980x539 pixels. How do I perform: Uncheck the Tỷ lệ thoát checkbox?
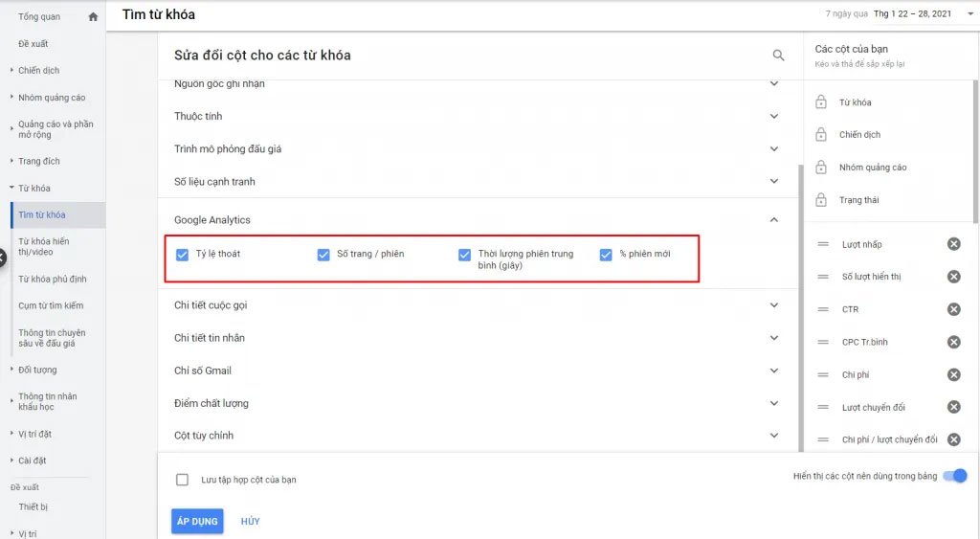click(x=182, y=255)
